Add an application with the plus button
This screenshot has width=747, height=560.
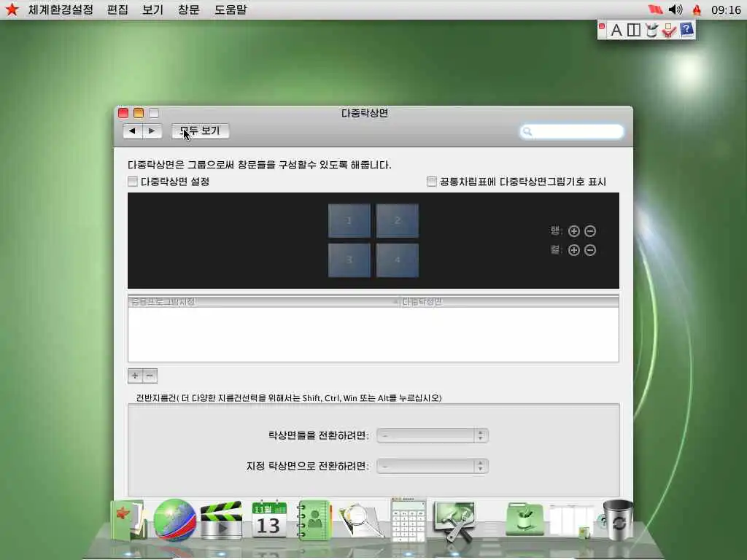(x=135, y=376)
